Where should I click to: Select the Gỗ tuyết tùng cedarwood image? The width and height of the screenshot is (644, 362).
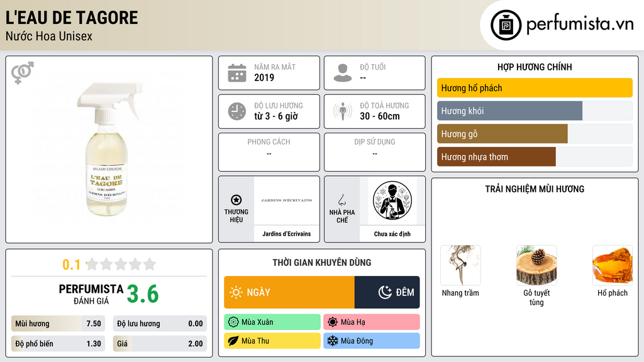(x=536, y=265)
